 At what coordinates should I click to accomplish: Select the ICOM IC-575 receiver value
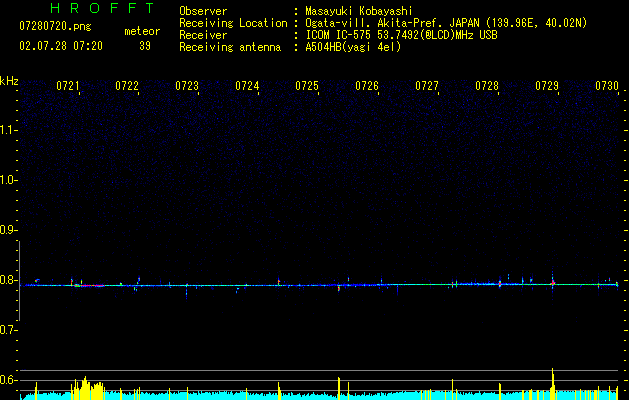401,35
